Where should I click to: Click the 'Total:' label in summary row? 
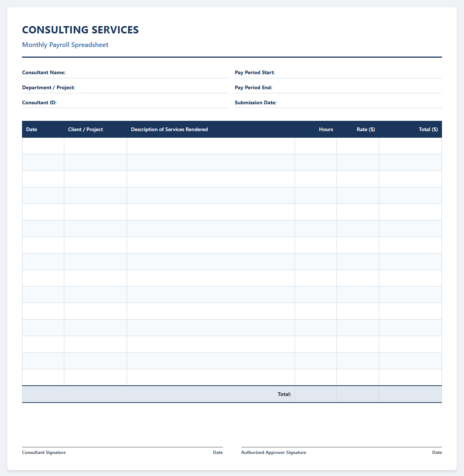284,394
